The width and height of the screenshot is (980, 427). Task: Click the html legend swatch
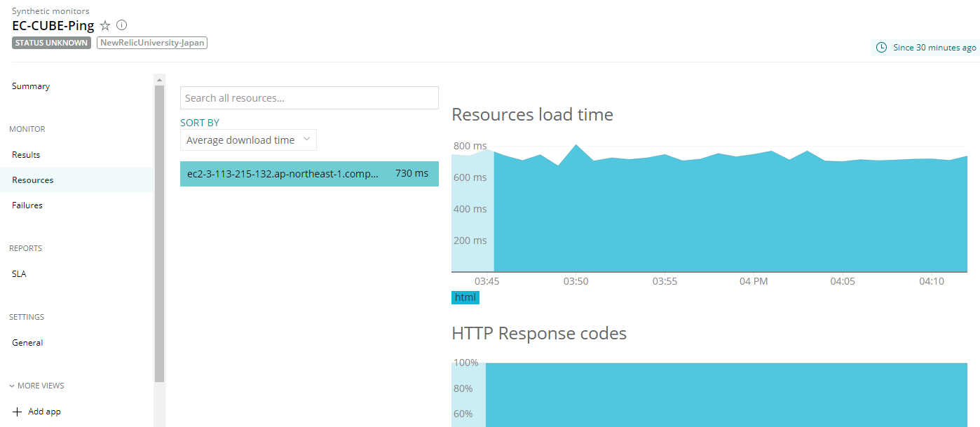click(465, 297)
